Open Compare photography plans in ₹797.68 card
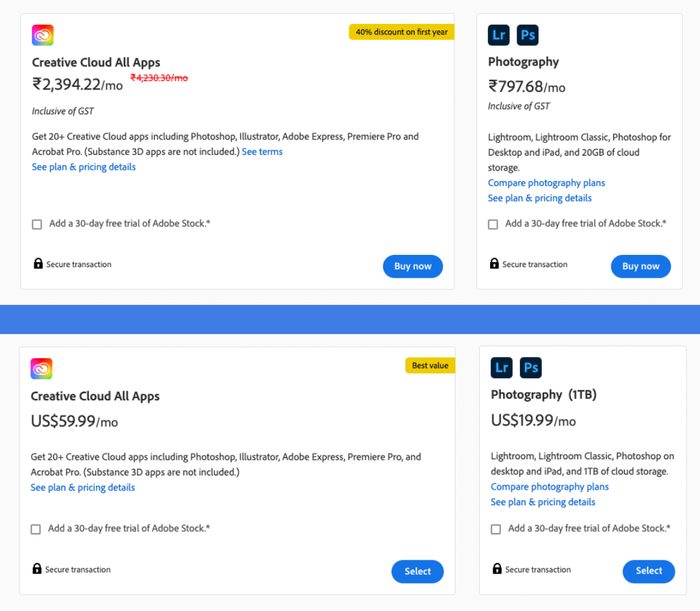700x611 pixels. (546, 183)
